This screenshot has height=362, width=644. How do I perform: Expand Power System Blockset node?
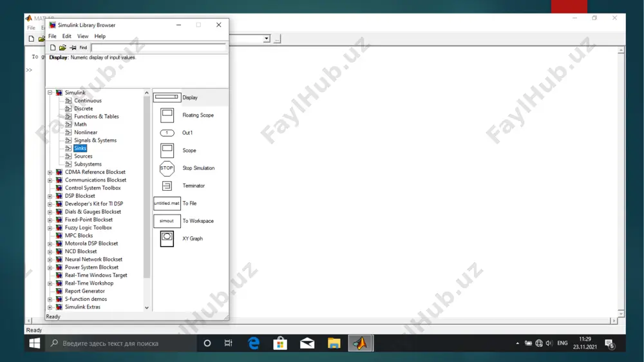tap(50, 267)
